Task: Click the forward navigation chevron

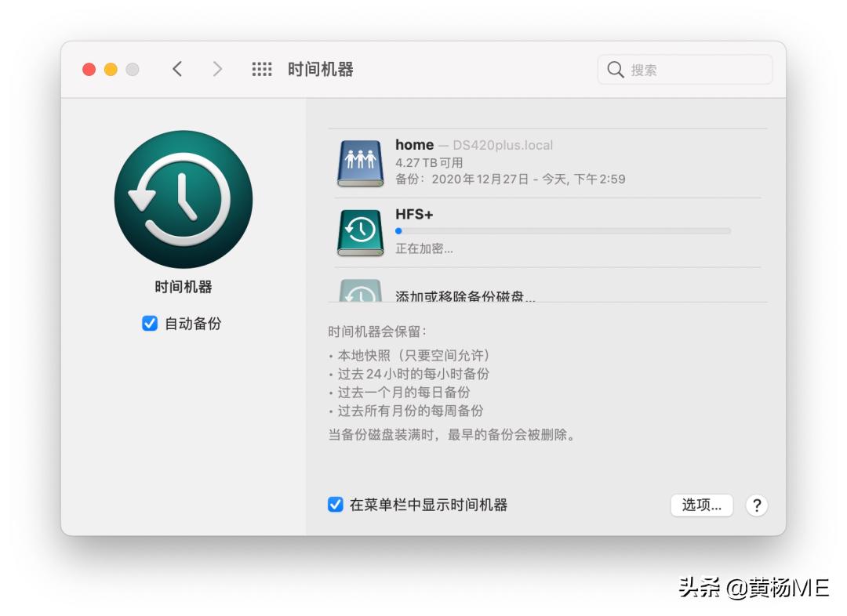Action: 217,69
